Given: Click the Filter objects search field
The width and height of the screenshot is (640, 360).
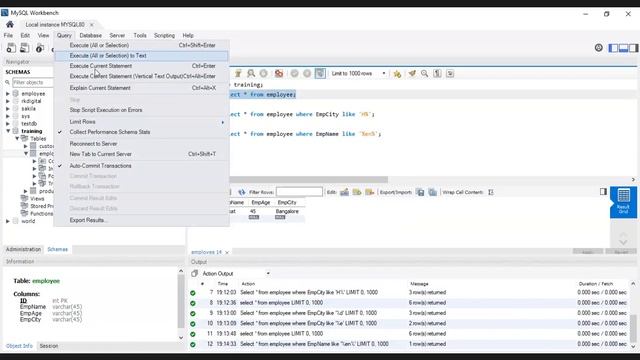Looking at the screenshot, I should [x=33, y=82].
